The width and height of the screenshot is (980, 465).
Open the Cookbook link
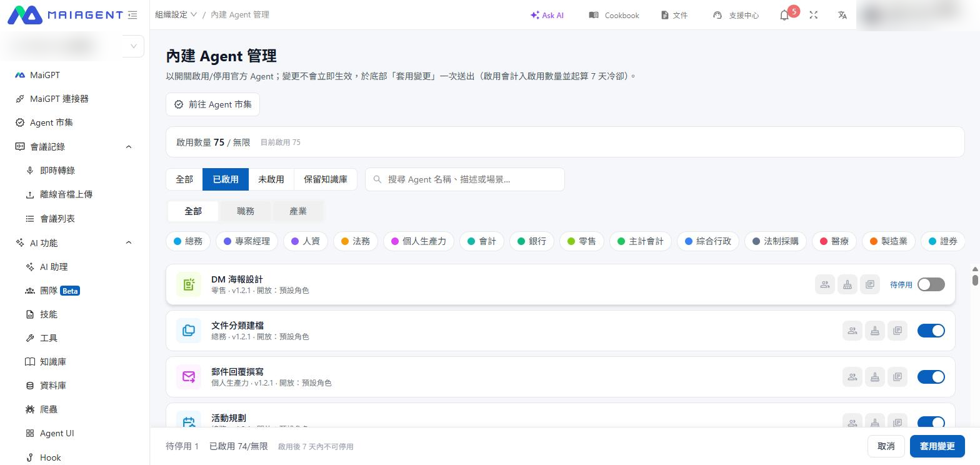pyautogui.click(x=614, y=15)
